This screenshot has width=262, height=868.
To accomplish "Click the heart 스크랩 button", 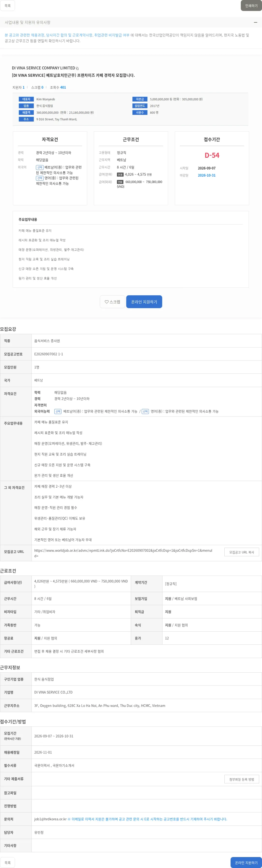I will coord(113,302).
